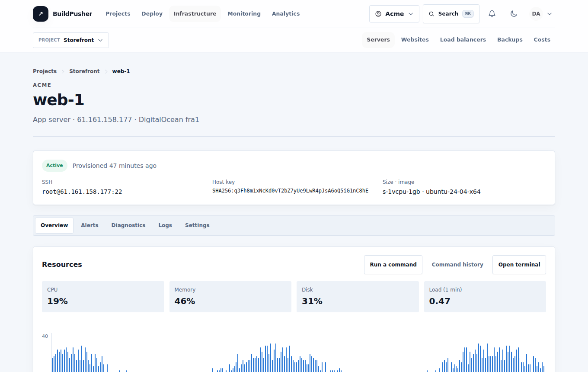
Task: Switch to the Alerts tab
Action: tap(89, 225)
